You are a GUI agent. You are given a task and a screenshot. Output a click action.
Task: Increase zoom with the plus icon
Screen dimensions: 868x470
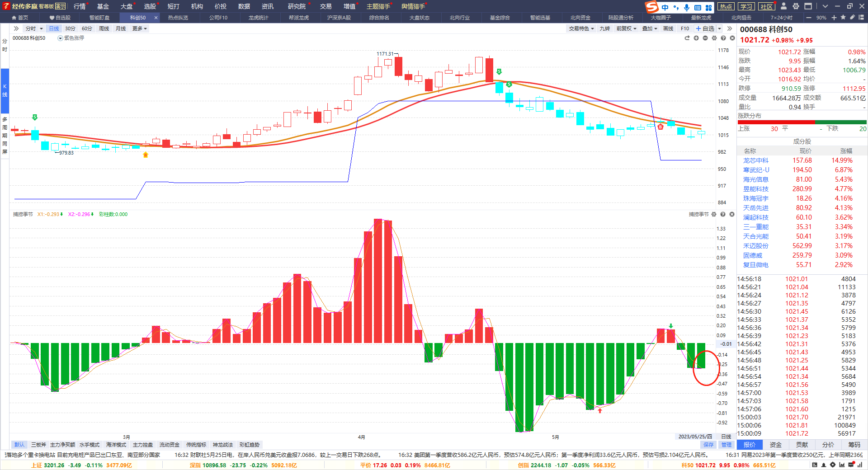[x=834, y=18]
